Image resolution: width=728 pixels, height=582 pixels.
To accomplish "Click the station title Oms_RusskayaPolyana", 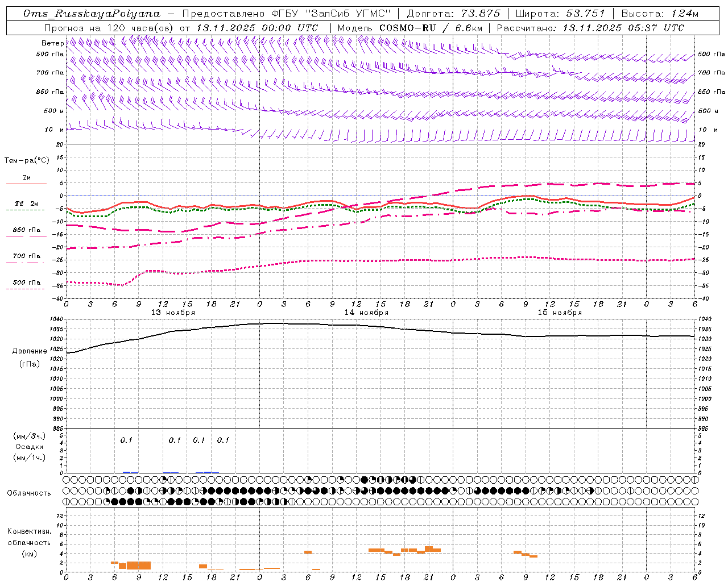I will coord(92,14).
